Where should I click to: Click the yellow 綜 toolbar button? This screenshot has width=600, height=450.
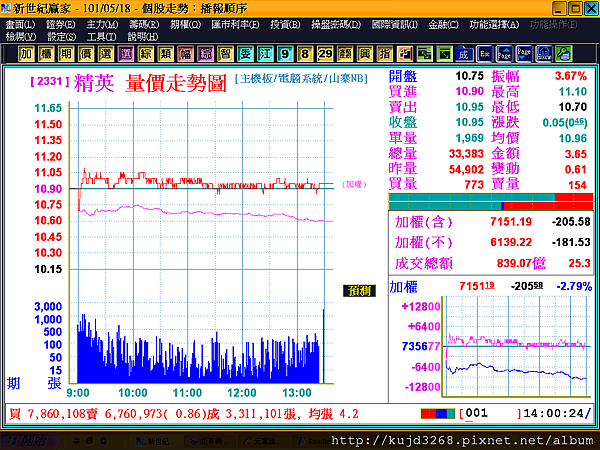pyautogui.click(x=145, y=54)
